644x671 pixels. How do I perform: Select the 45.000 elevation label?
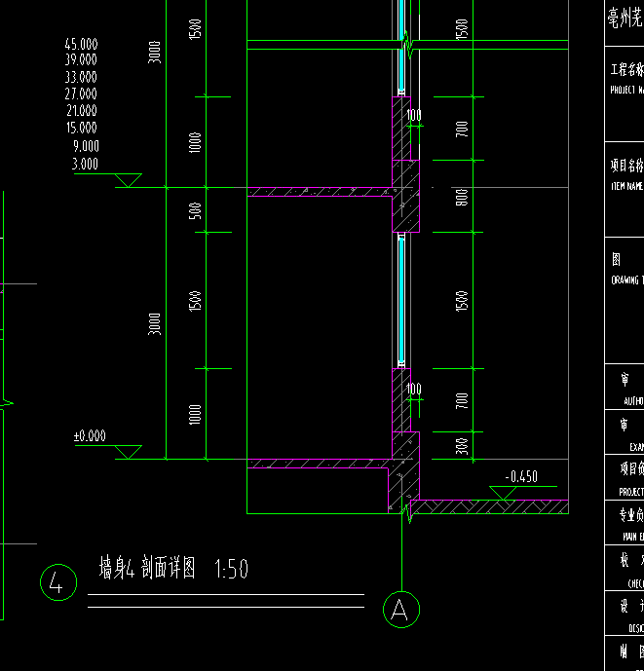pyautogui.click(x=82, y=44)
